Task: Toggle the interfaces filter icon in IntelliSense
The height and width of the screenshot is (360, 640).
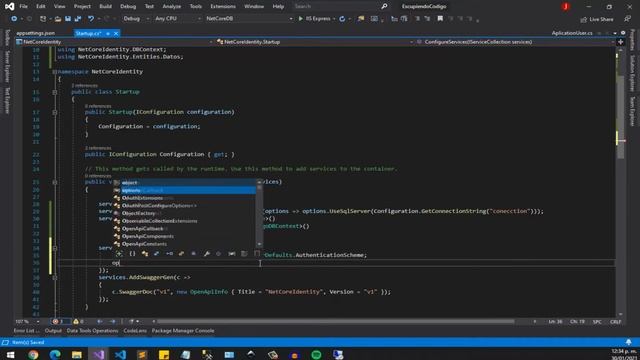Action: (x=169, y=253)
